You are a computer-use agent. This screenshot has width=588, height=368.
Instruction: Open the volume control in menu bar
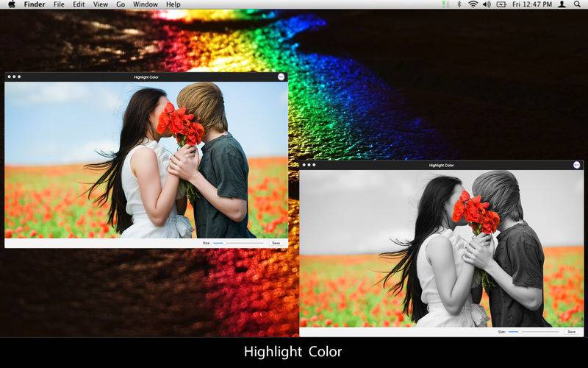tap(487, 4)
